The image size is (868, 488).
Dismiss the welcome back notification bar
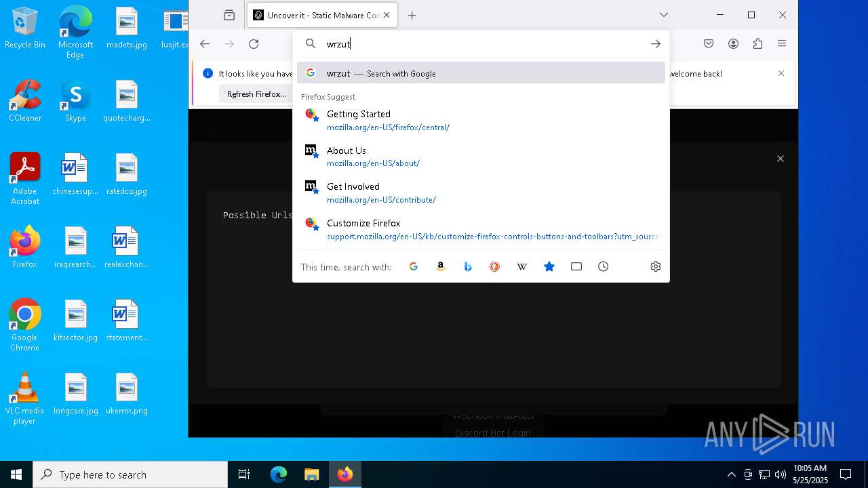[x=781, y=73]
